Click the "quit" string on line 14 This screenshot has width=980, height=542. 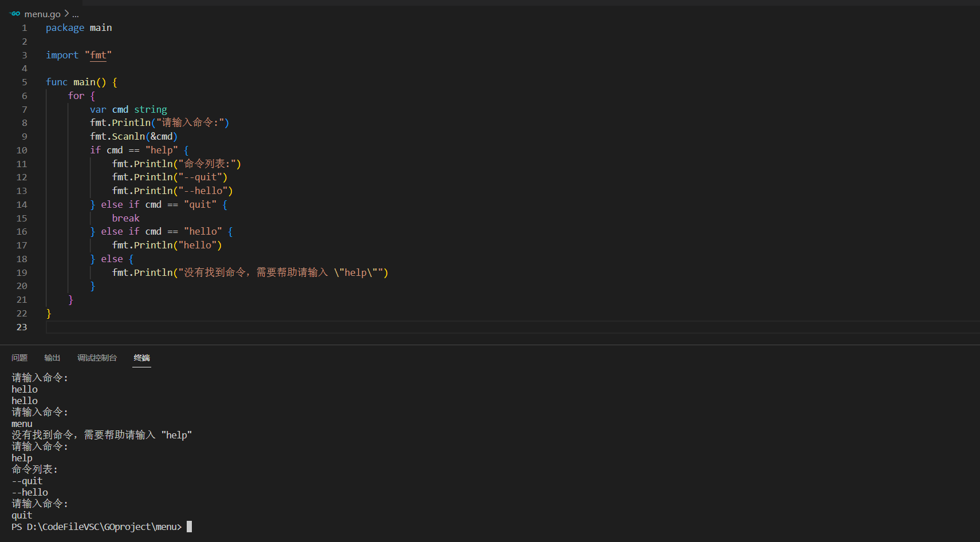click(x=200, y=204)
